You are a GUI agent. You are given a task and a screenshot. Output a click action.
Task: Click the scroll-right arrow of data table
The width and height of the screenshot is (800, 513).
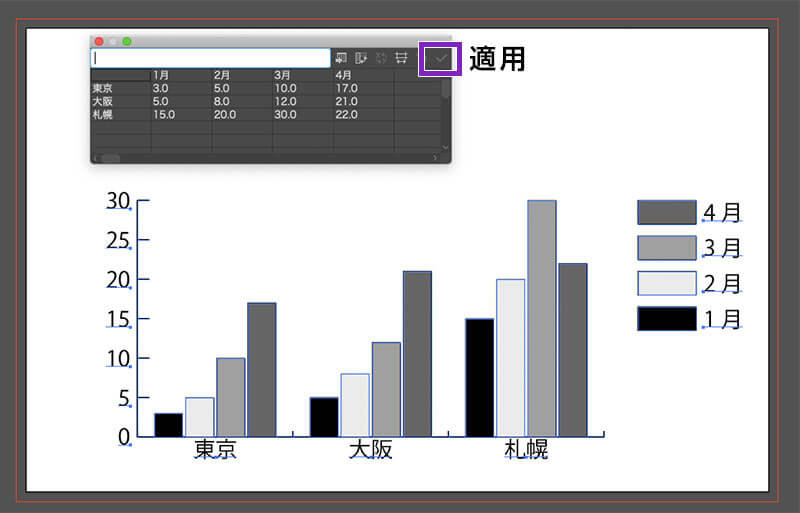click(435, 158)
